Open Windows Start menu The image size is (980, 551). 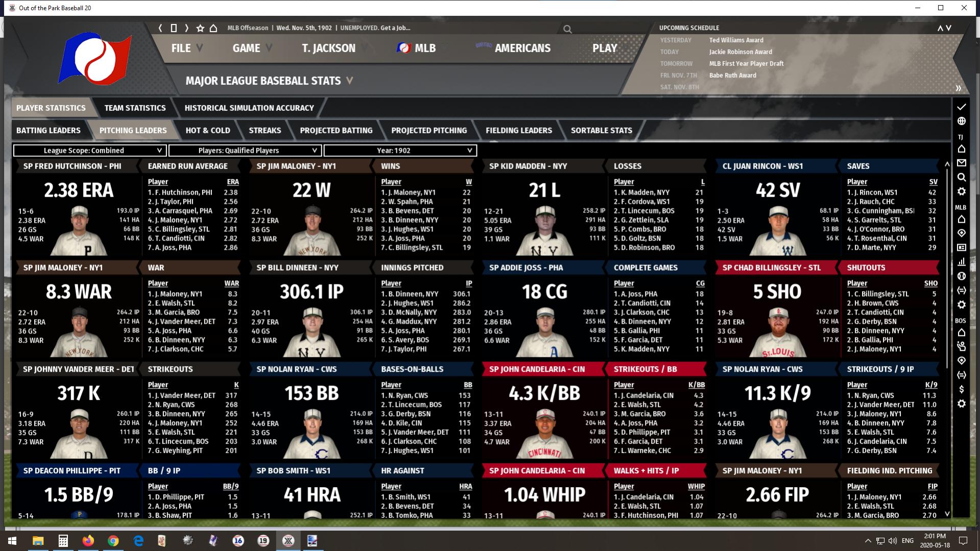pos(12,541)
